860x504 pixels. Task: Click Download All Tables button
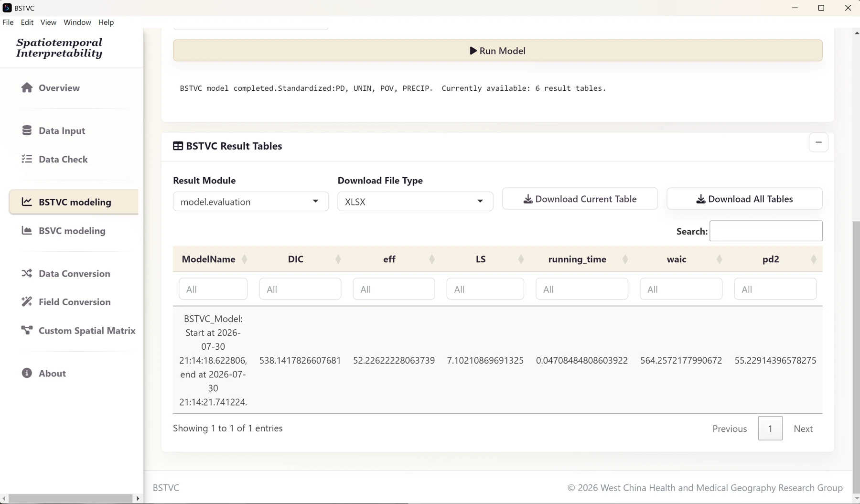[744, 199]
